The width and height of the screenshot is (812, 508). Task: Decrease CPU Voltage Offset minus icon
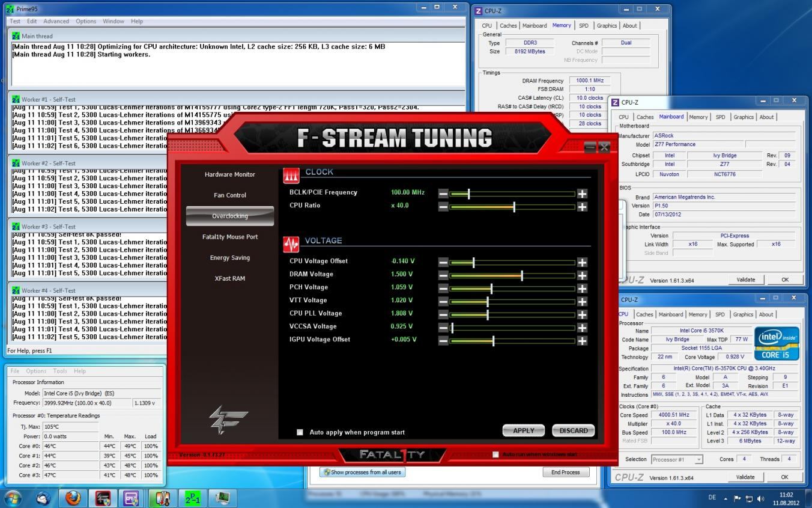pos(443,262)
